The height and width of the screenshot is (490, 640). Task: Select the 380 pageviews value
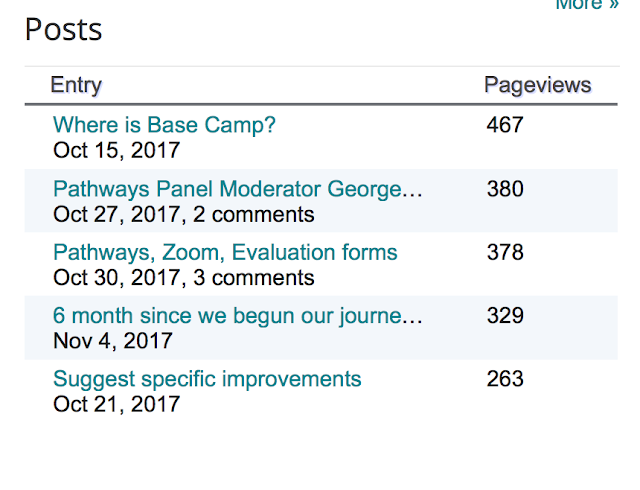click(505, 189)
